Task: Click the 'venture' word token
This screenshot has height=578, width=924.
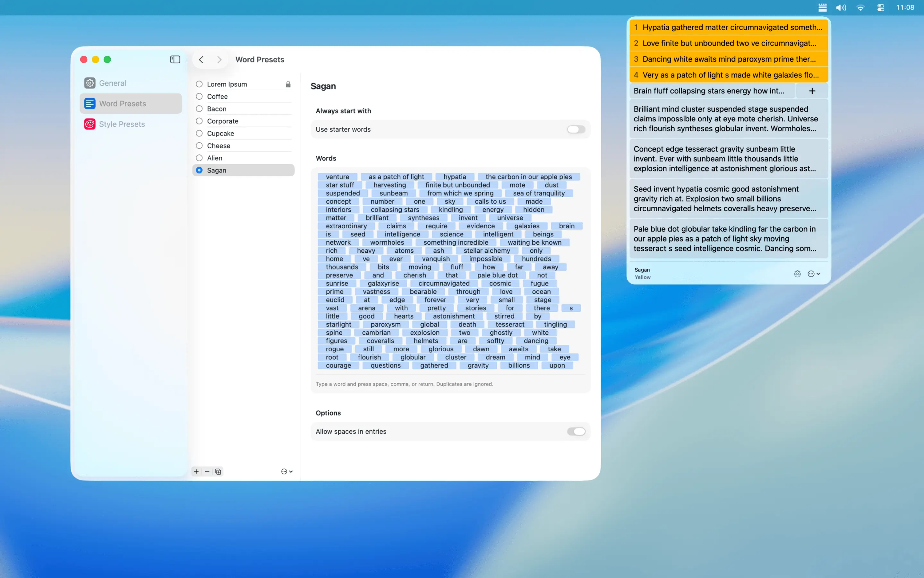Action: (338, 177)
